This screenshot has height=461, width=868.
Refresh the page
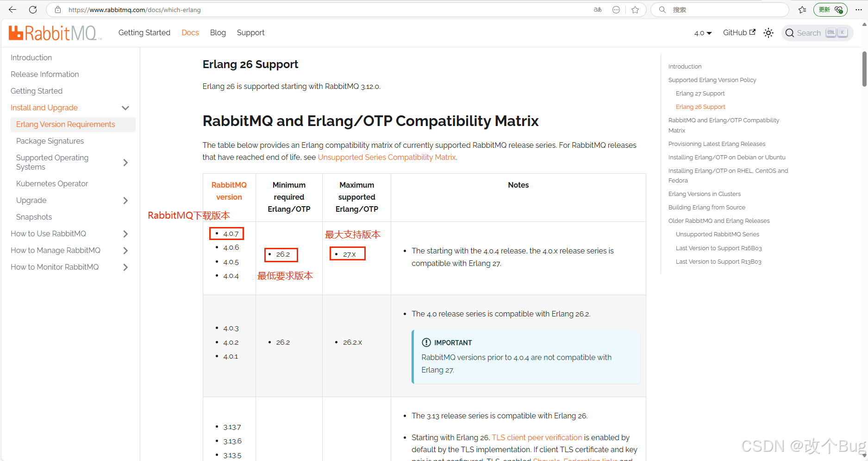point(32,9)
